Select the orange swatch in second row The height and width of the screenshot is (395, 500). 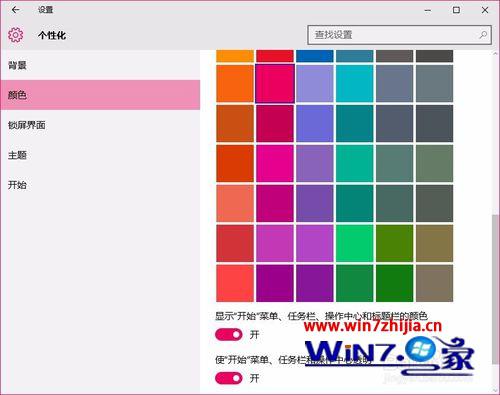tap(235, 83)
